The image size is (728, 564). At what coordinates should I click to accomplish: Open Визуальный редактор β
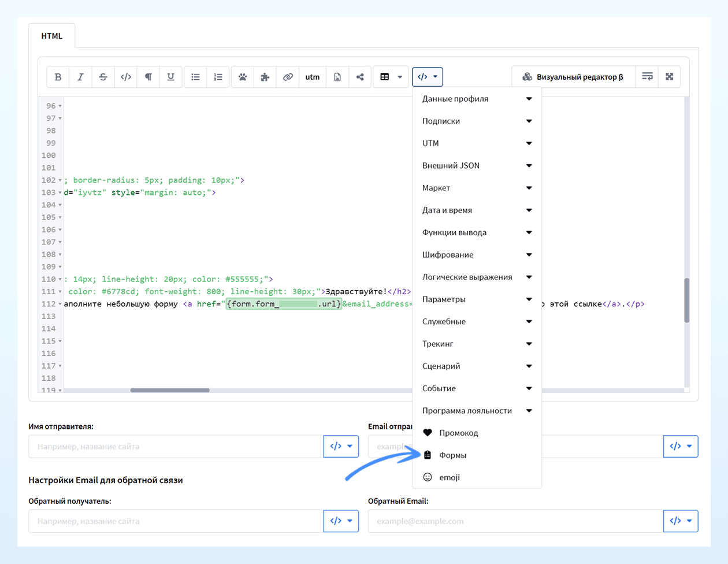[573, 77]
